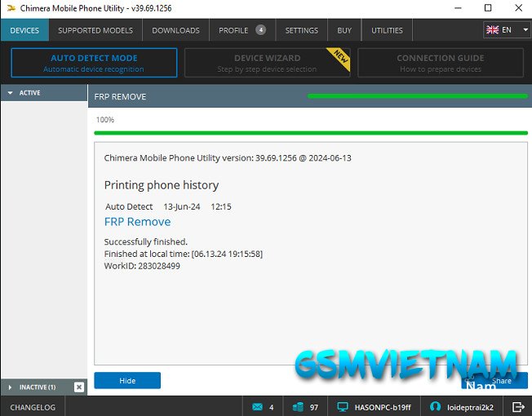This screenshot has height=416, width=532.
Task: Open the DEVICES tab
Action: coord(24,30)
